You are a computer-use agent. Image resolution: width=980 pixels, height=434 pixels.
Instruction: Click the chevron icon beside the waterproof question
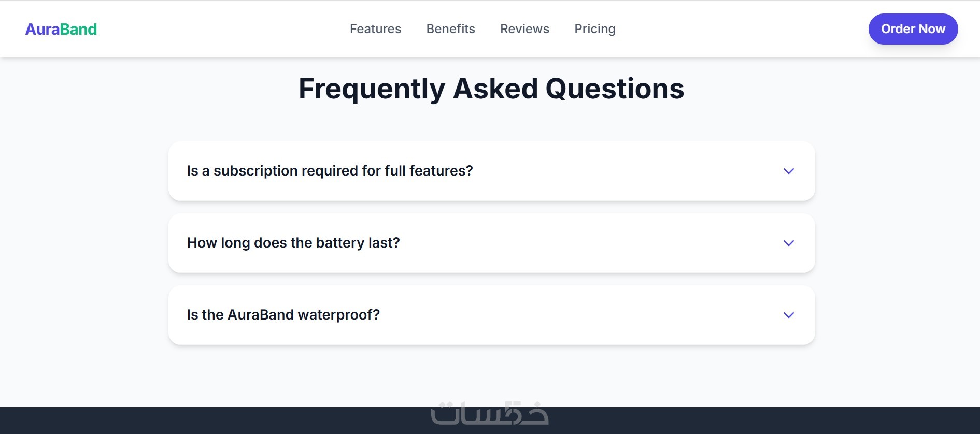(x=788, y=315)
